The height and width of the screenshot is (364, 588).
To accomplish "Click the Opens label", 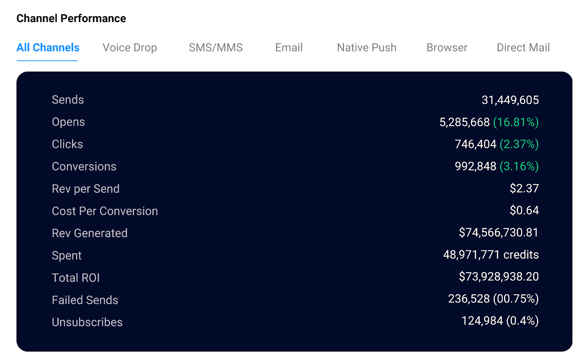I will click(68, 122).
